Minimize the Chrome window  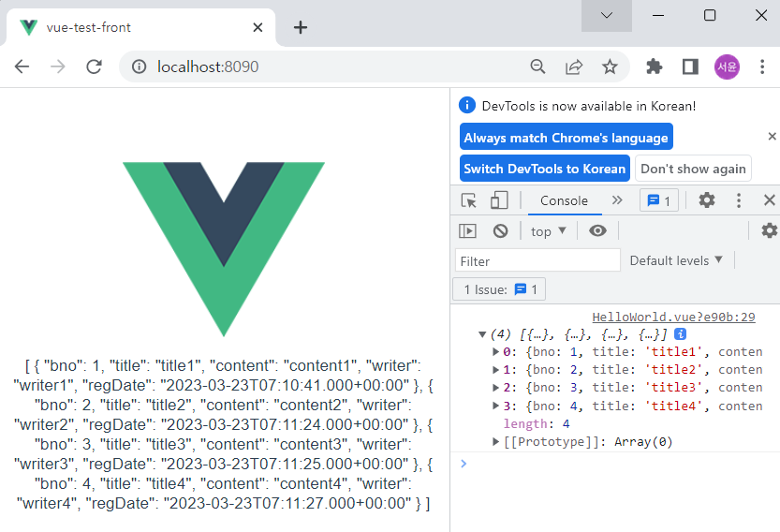(x=658, y=15)
